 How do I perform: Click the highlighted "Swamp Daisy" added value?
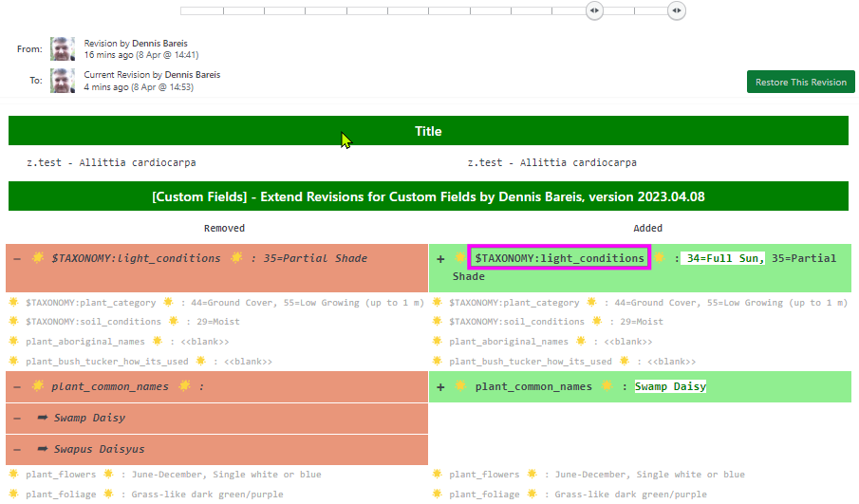click(670, 386)
